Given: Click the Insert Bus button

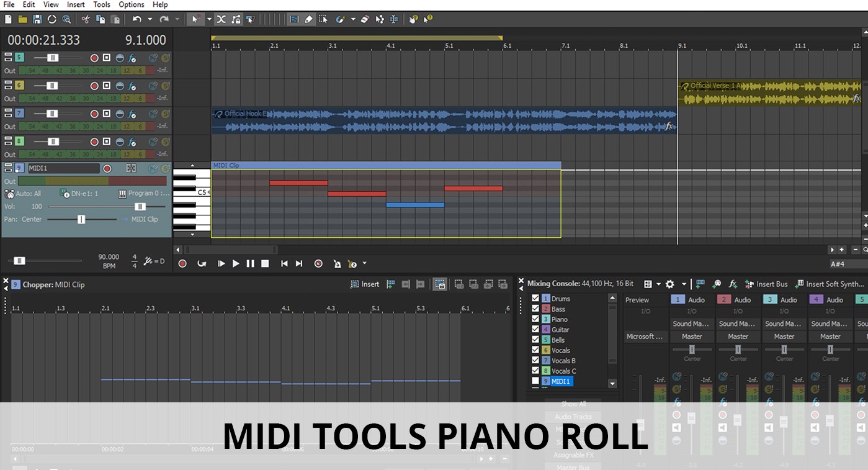Looking at the screenshot, I should coord(771,284).
